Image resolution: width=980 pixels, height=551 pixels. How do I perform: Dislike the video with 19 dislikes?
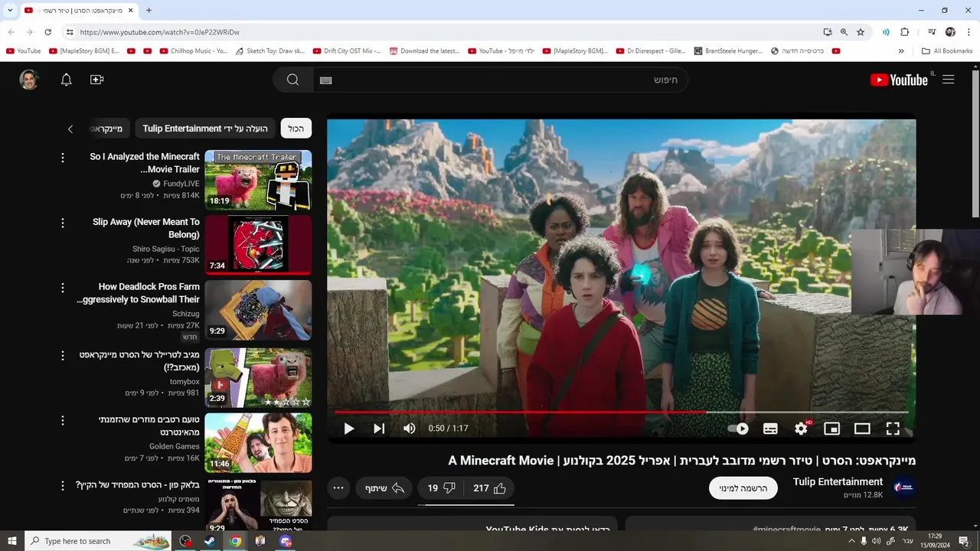click(442, 488)
